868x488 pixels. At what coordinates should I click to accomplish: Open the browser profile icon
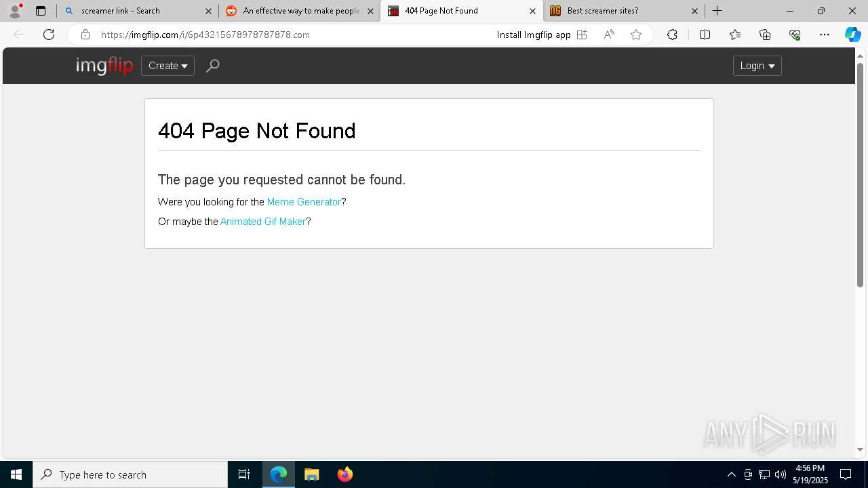click(15, 11)
